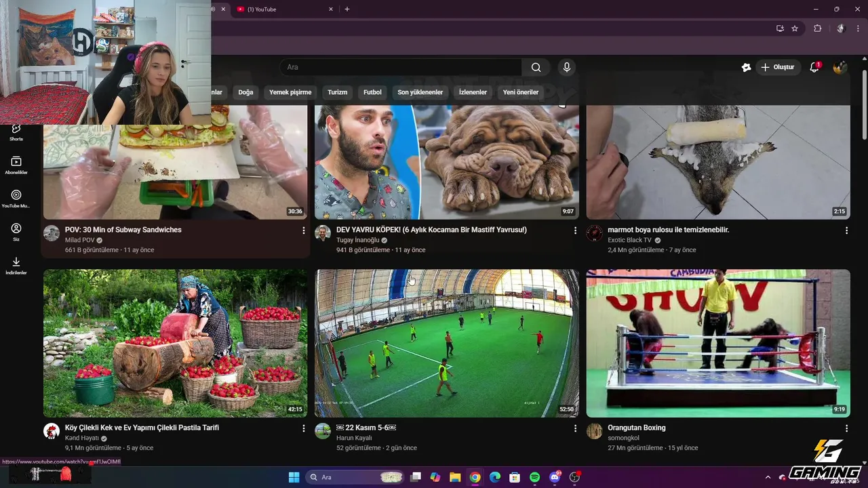
Task: Open the Chrome extensions puzzle icon
Action: (817, 28)
